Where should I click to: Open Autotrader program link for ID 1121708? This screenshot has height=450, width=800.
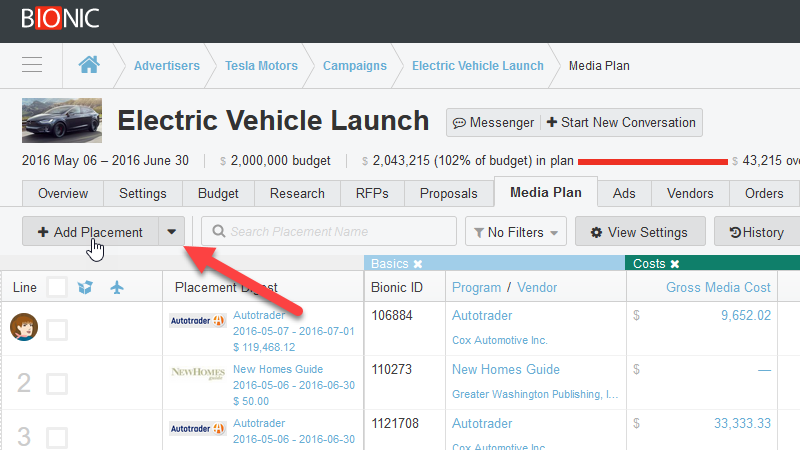482,423
